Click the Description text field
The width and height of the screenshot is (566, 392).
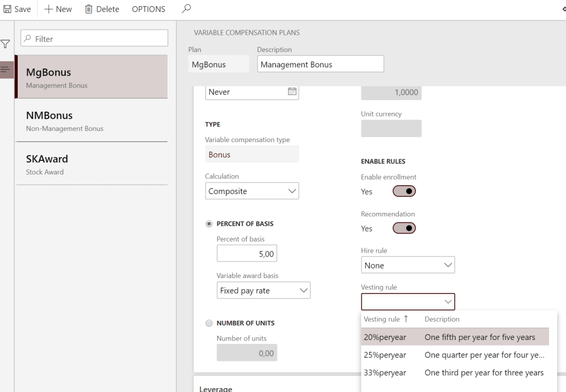(x=320, y=64)
